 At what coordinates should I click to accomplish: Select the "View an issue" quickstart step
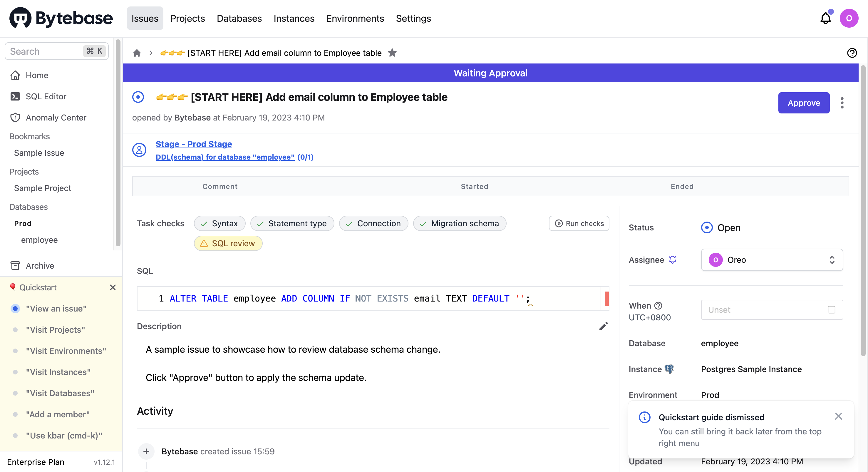click(56, 309)
